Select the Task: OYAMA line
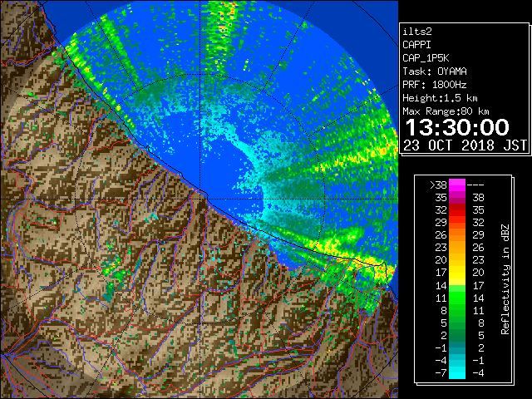The image size is (532, 399). click(435, 71)
